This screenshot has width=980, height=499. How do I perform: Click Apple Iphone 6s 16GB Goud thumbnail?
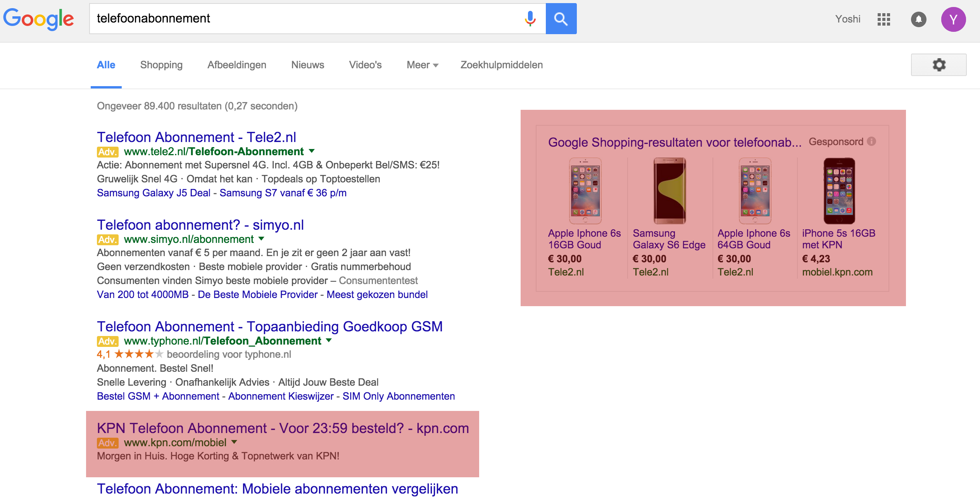585,191
